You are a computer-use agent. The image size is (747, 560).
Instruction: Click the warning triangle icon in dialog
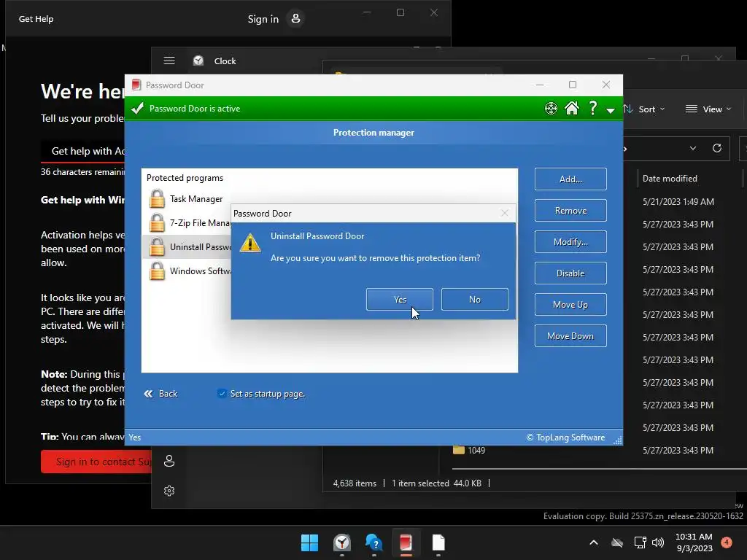tap(250, 242)
